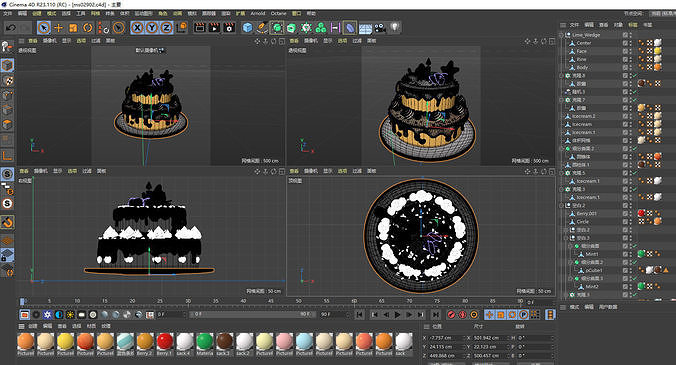Image resolution: width=676 pixels, height=365 pixels.
Task: Open Render Settings clapperboard with gear
Action: coord(229,28)
